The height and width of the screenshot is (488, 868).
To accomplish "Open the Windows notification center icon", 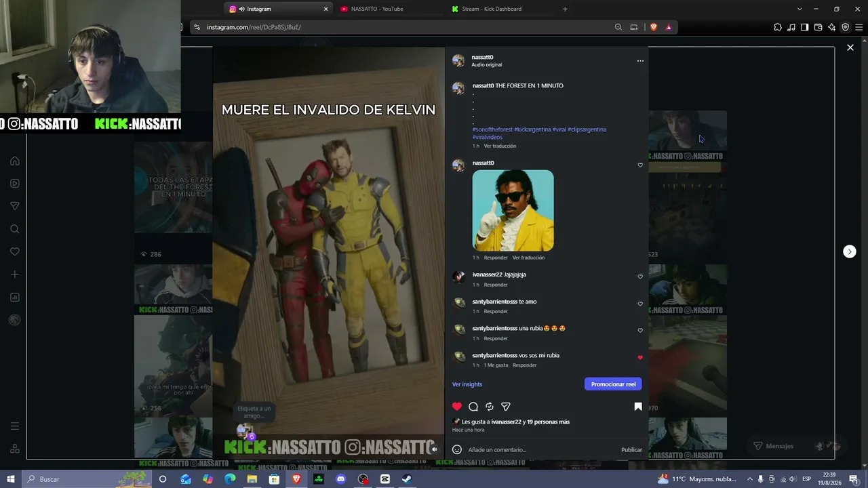I will coord(854,479).
